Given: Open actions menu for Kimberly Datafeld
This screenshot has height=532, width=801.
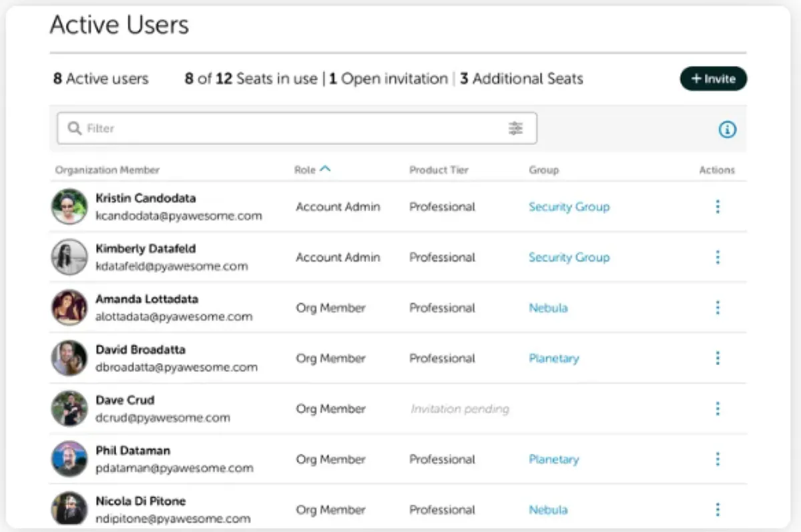Looking at the screenshot, I should point(718,257).
